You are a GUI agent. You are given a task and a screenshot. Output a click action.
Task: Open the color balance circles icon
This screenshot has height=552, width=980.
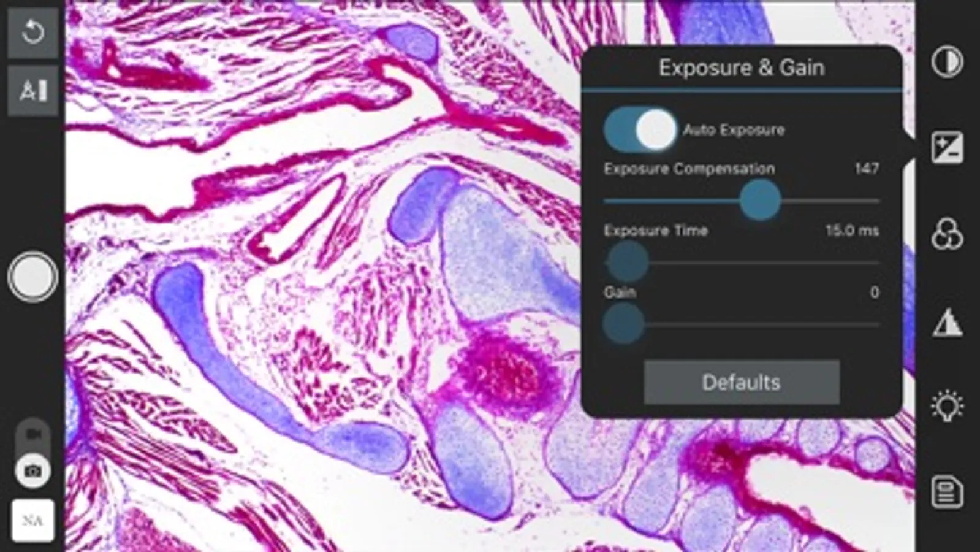point(948,234)
